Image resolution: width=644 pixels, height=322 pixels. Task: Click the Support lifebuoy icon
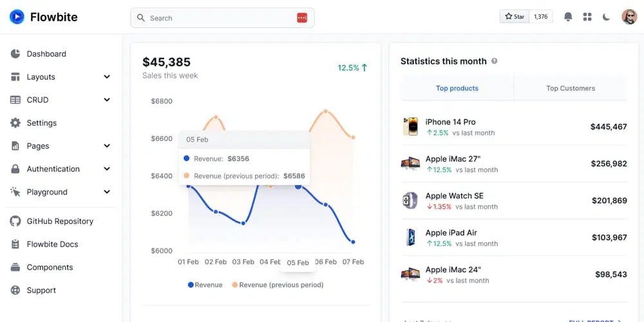[15, 290]
